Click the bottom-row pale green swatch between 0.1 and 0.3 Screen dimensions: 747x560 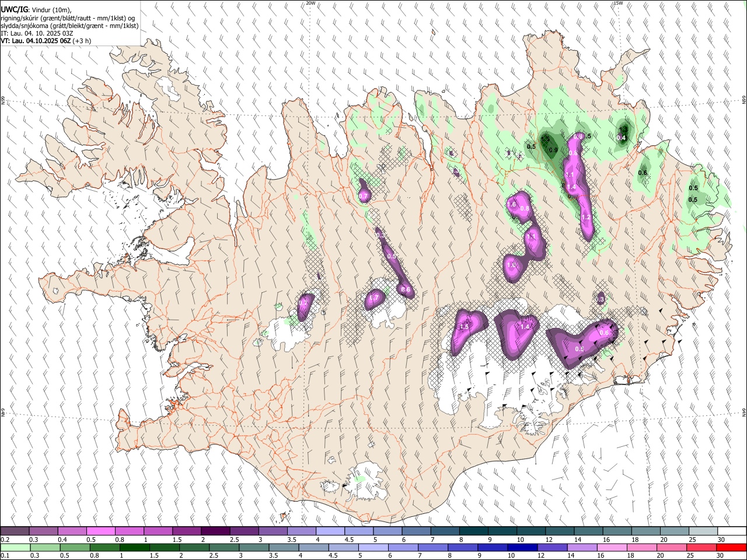click(x=15, y=547)
